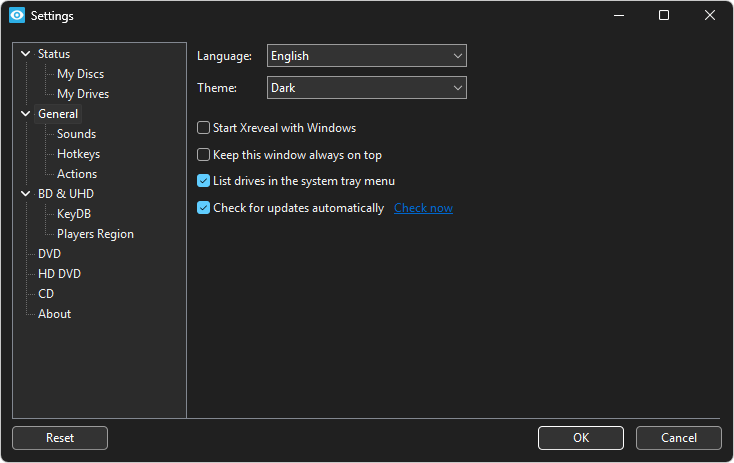Confirm settings with the OK button
Image resolution: width=734 pixels, height=463 pixels.
[580, 438]
